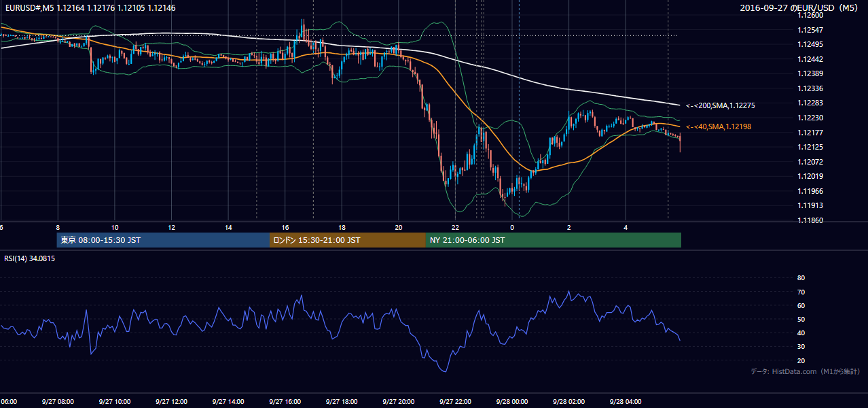Click the RSI scale value 70
Viewport: 868px width, 408px height.
tap(801, 292)
